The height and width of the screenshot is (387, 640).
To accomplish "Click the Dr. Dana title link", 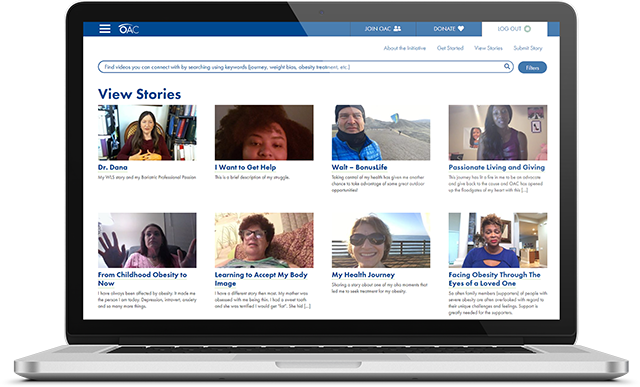I will click(113, 167).
